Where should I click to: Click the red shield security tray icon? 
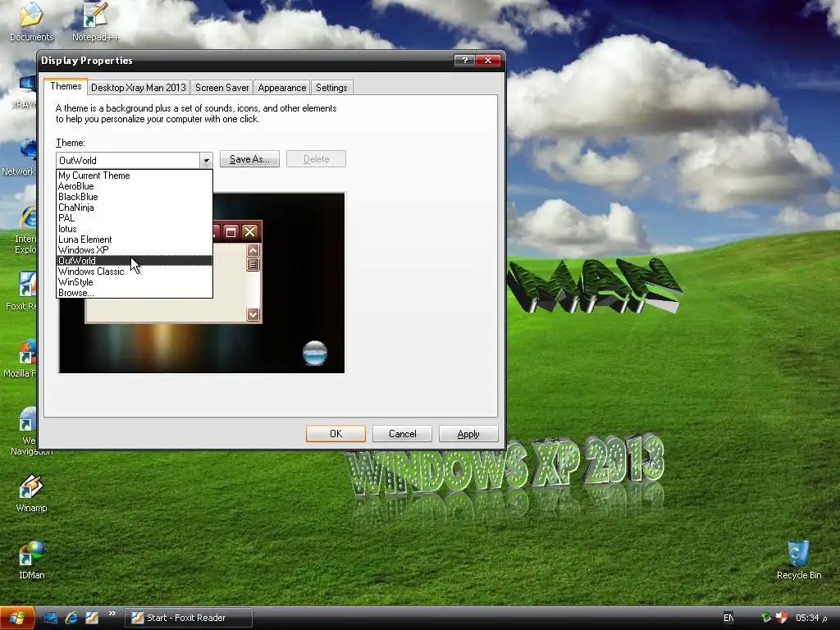tap(781, 618)
